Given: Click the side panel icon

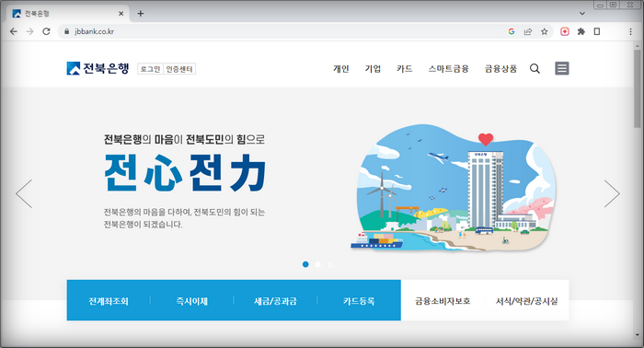Looking at the screenshot, I should point(597,31).
